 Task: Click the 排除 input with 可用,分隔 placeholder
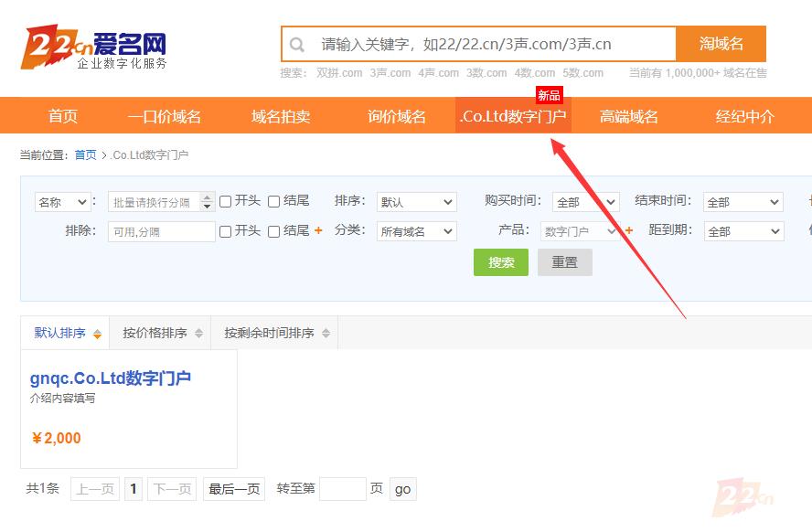click(x=162, y=231)
